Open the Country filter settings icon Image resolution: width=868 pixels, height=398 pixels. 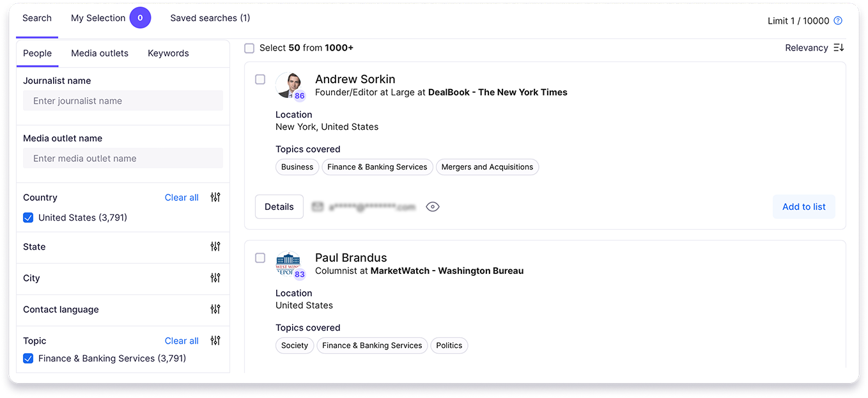215,197
